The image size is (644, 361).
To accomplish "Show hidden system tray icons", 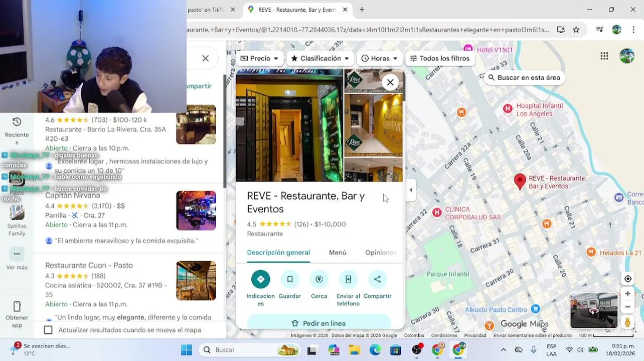I will tap(504, 350).
